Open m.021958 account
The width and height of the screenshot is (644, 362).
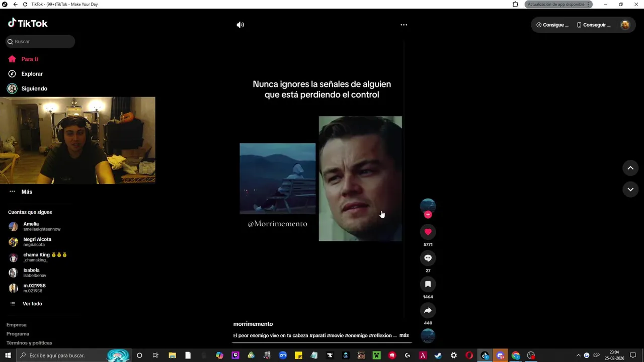(35, 288)
